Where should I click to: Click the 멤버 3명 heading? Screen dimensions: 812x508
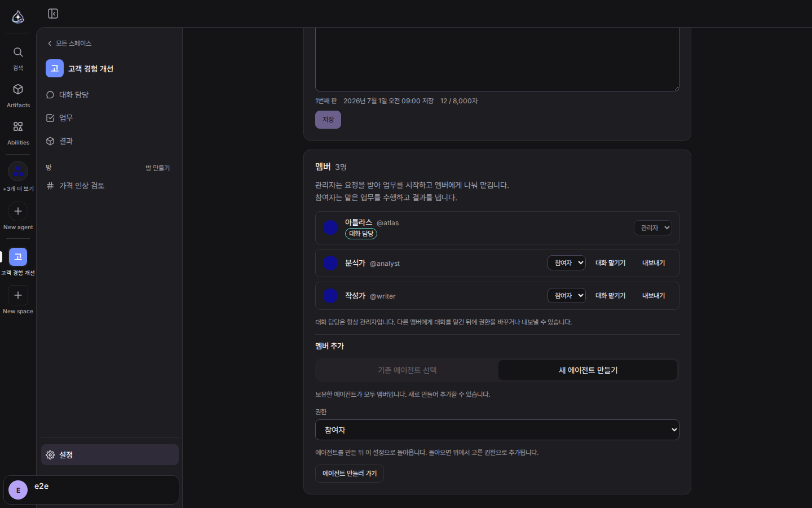pyautogui.click(x=331, y=167)
